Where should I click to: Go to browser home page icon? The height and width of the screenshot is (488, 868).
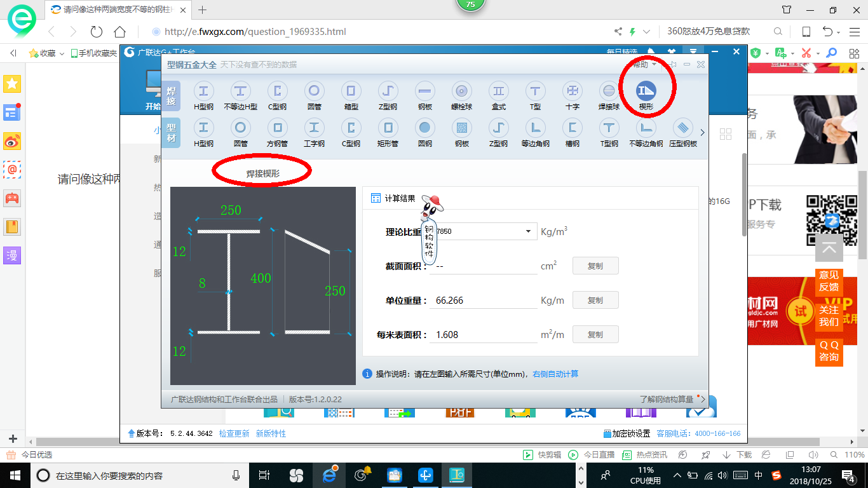tap(119, 32)
